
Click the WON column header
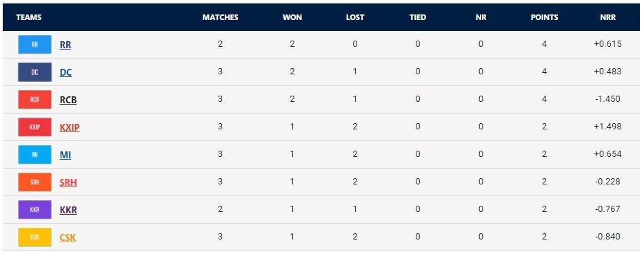click(292, 17)
